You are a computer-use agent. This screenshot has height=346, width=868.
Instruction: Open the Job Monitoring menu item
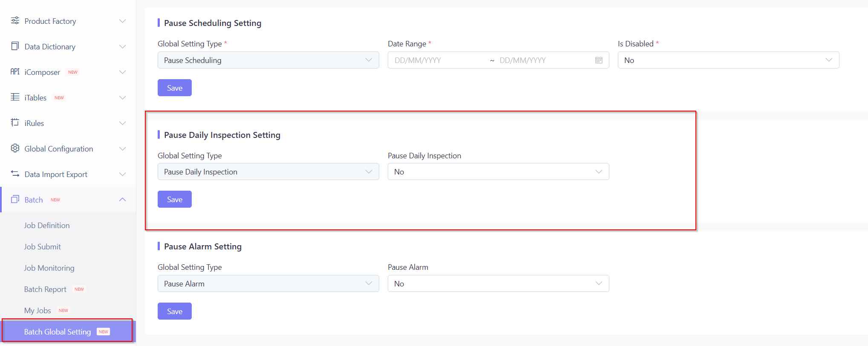coord(49,268)
